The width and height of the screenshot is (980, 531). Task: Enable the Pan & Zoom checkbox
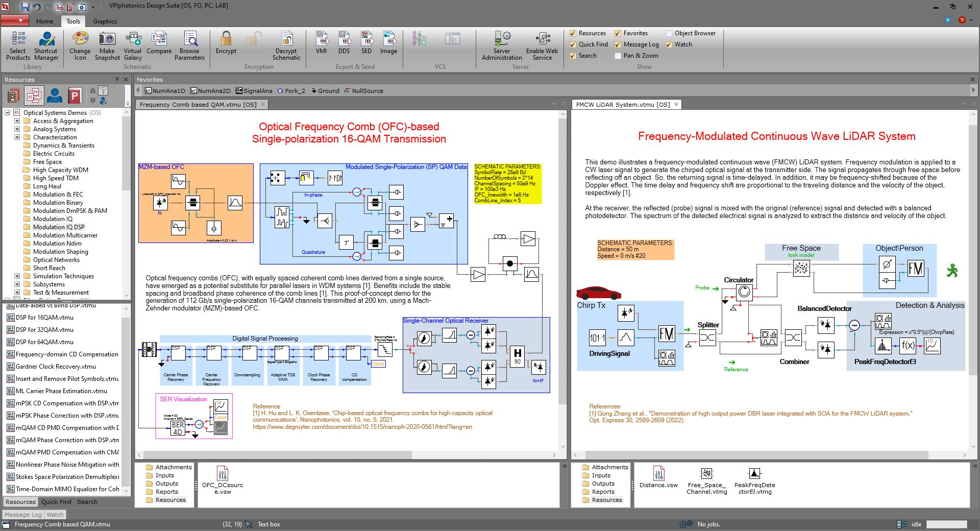pyautogui.click(x=618, y=56)
